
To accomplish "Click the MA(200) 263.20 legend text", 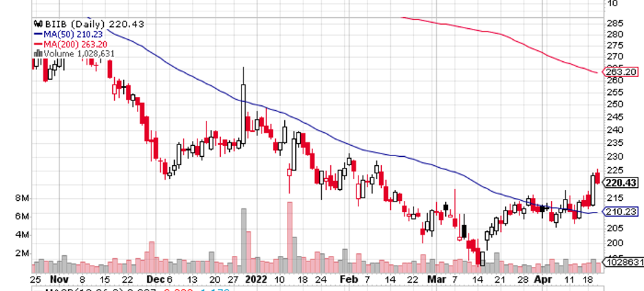I will (75, 44).
